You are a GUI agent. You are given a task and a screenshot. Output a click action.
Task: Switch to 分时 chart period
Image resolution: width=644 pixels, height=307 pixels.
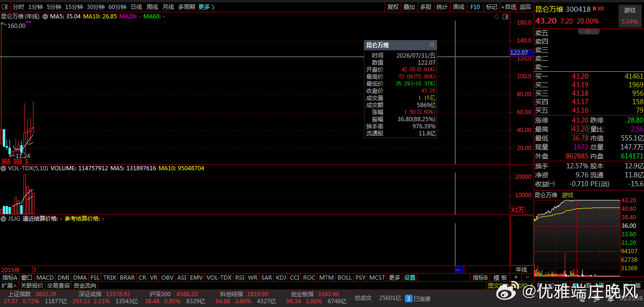pyautogui.click(x=18, y=7)
